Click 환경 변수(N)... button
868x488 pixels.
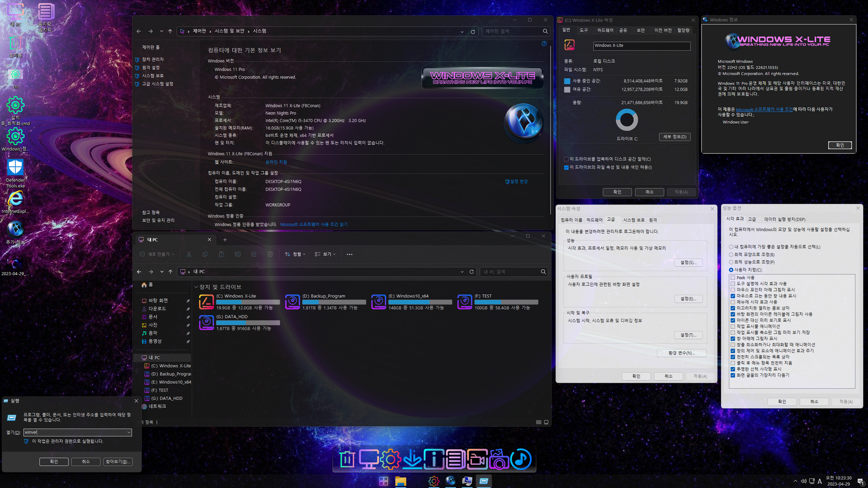(682, 353)
